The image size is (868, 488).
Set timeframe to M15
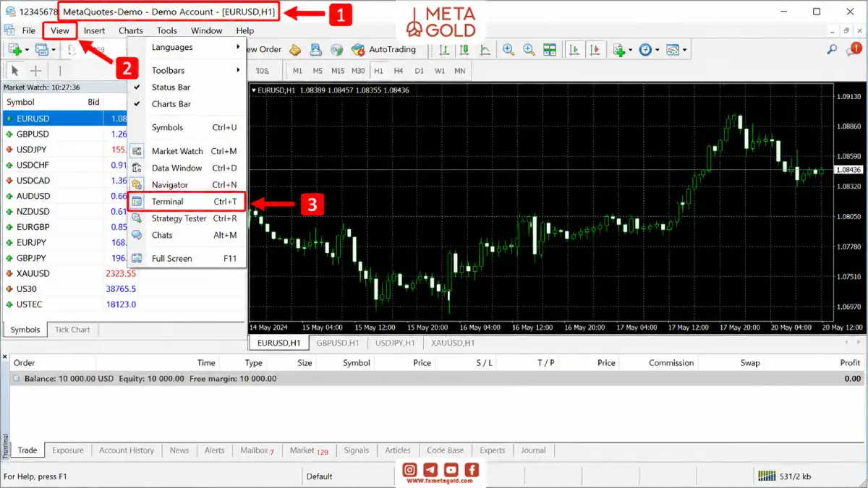[338, 71]
